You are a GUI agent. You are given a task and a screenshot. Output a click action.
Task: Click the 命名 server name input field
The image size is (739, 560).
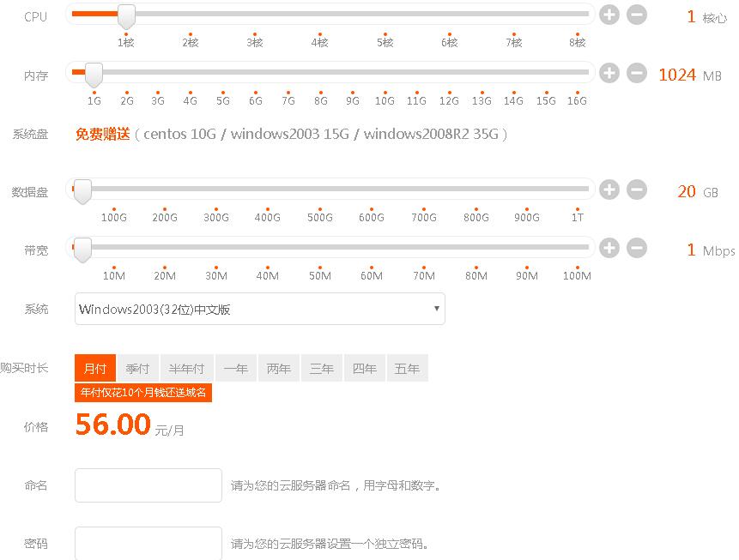tap(148, 485)
